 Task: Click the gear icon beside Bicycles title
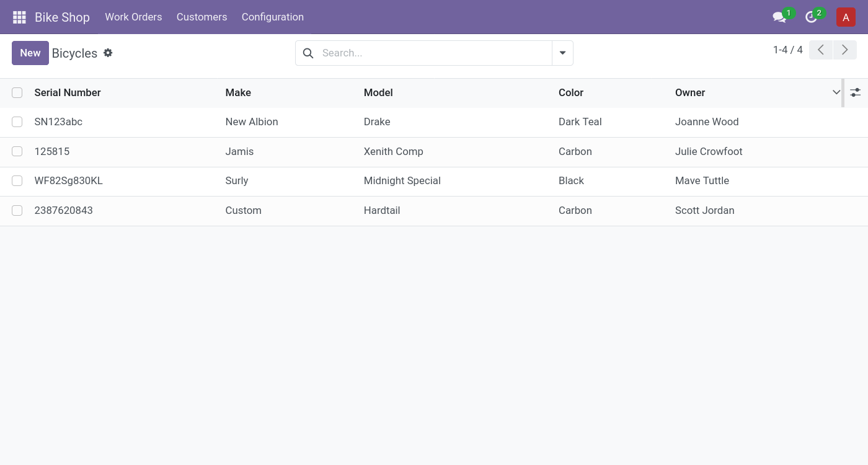tap(108, 53)
